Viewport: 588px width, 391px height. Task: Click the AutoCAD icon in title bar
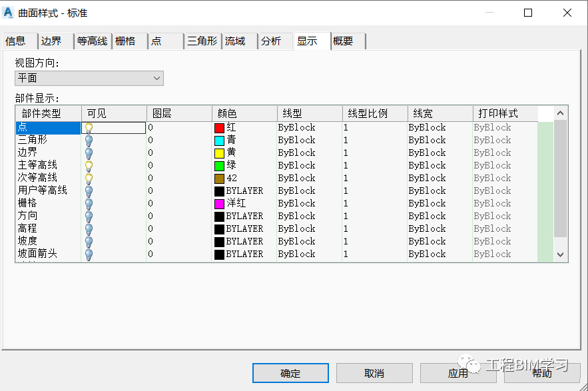(8, 13)
